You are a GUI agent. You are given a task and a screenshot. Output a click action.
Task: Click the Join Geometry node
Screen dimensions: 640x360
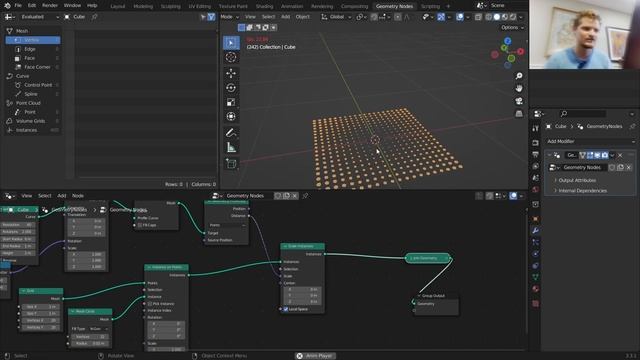[x=427, y=258]
